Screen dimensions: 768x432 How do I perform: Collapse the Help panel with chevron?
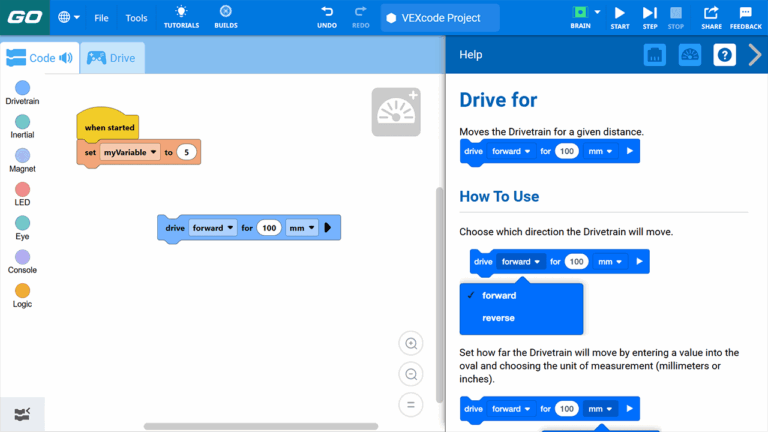(x=755, y=55)
